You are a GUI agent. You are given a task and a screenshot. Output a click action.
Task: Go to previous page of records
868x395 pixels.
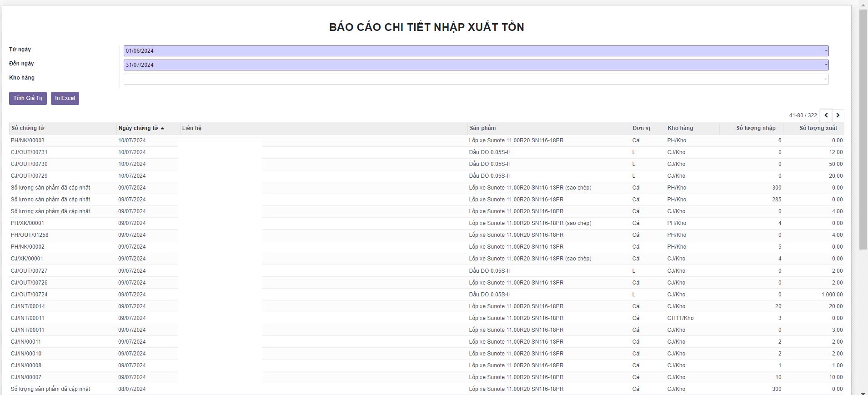(x=826, y=115)
